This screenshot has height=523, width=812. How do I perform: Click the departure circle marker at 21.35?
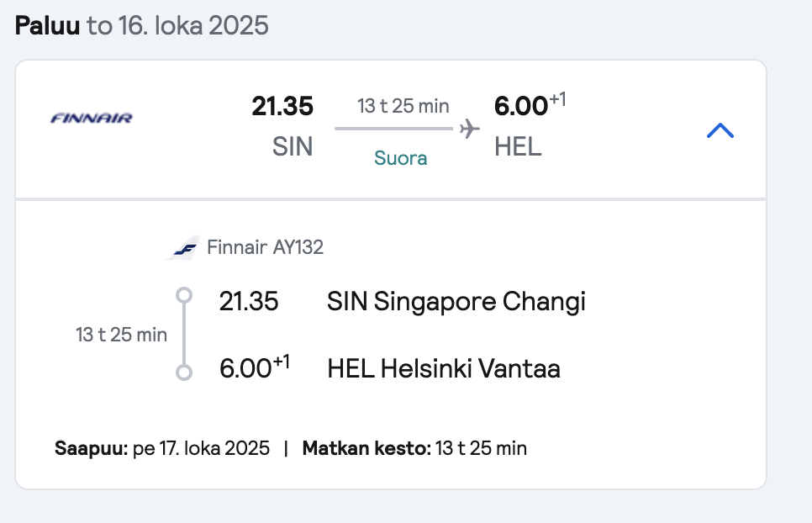point(184,295)
